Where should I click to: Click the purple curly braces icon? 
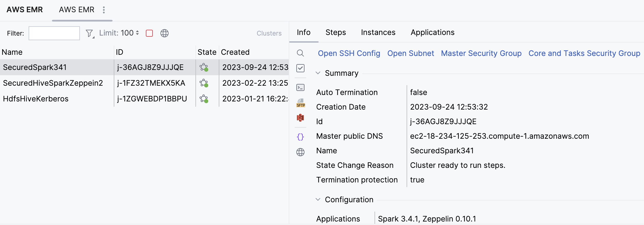click(x=300, y=137)
